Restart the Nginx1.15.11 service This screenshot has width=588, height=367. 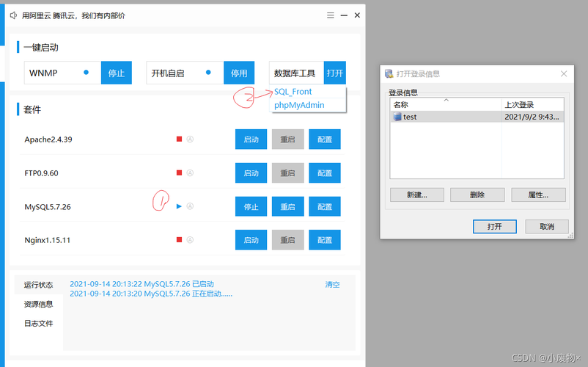287,240
